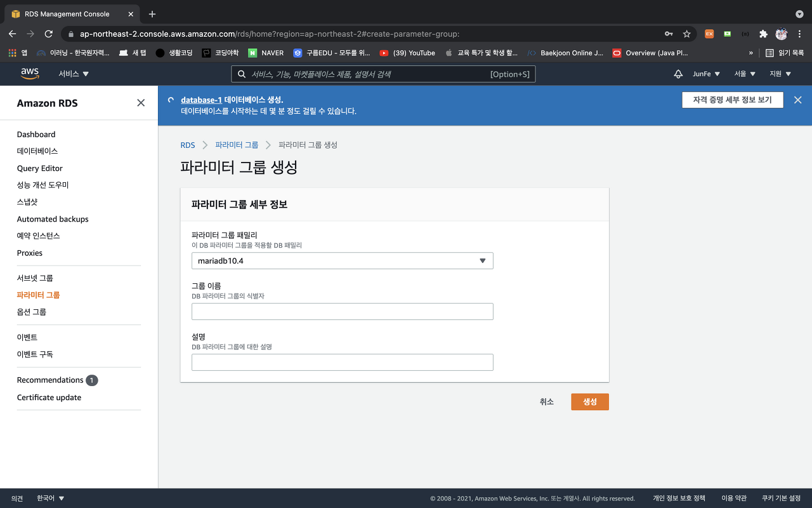This screenshot has width=812, height=508.
Task: Open Proxies in the sidebar
Action: [30, 253]
